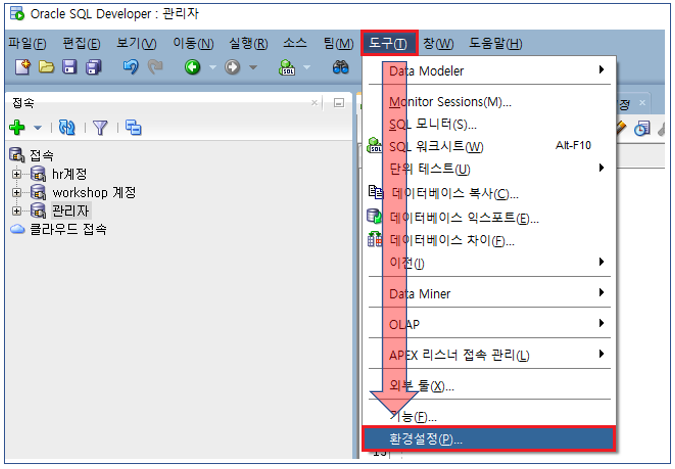Viewport: 675px width, 469px height.
Task: Close the 접속 panel with its X
Action: coord(315,102)
